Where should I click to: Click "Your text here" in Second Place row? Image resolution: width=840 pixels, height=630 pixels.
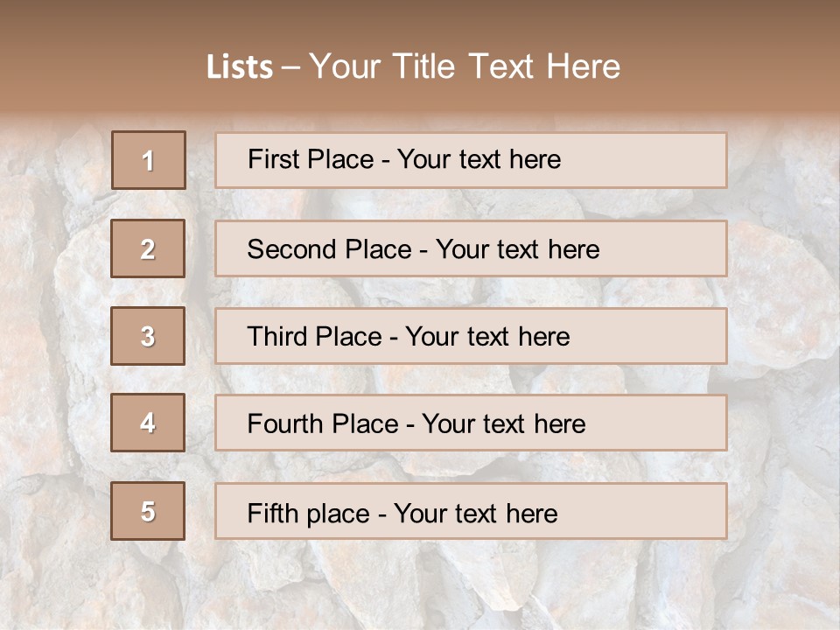[517, 249]
